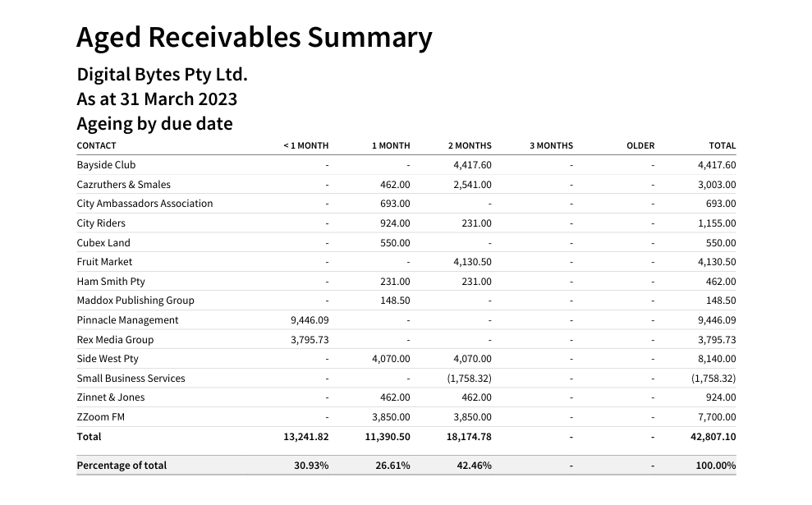
Task: Click Pinnacle Management's 9,446.09 under < 1 Month
Action: point(309,320)
